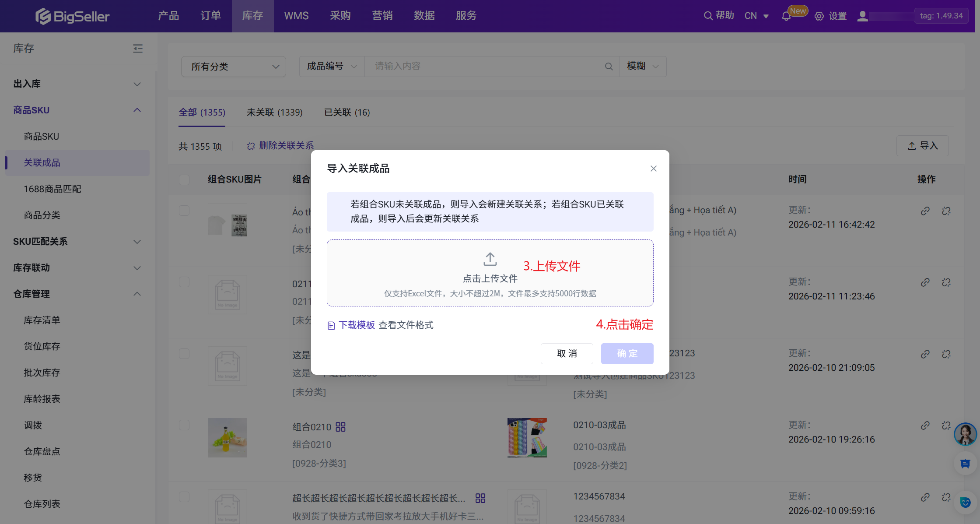Switch to the 未关联 (1339) tab

(x=274, y=113)
